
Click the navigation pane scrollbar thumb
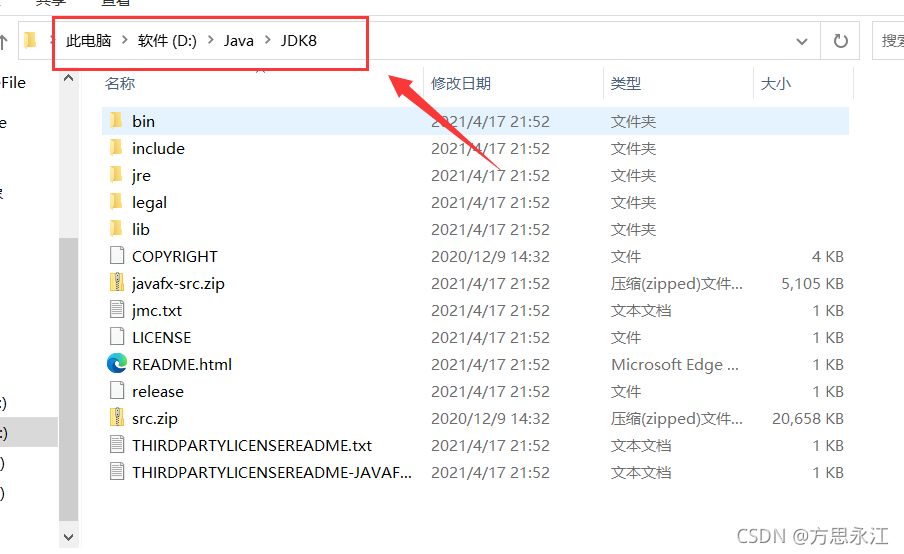pos(68,379)
